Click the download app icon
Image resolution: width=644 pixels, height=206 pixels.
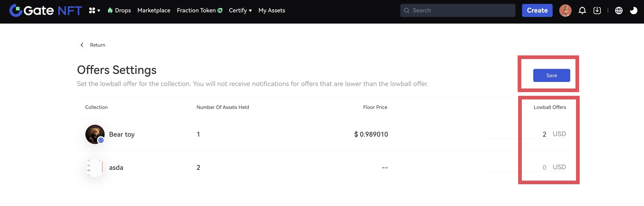click(x=597, y=11)
